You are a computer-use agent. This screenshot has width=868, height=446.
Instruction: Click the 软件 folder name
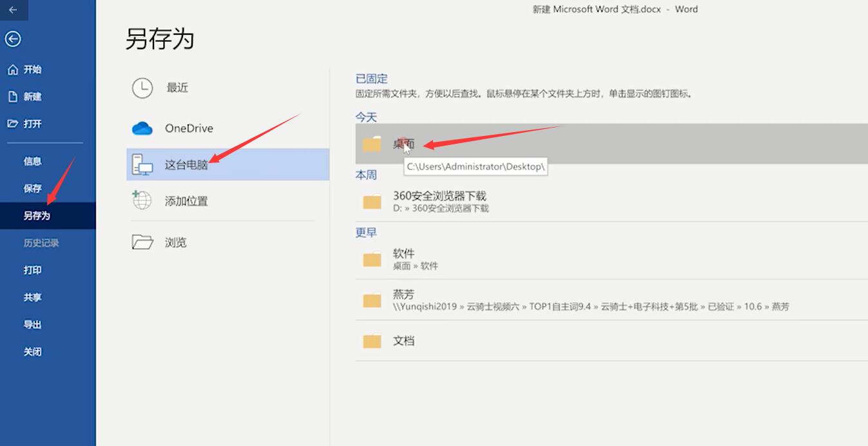(404, 253)
